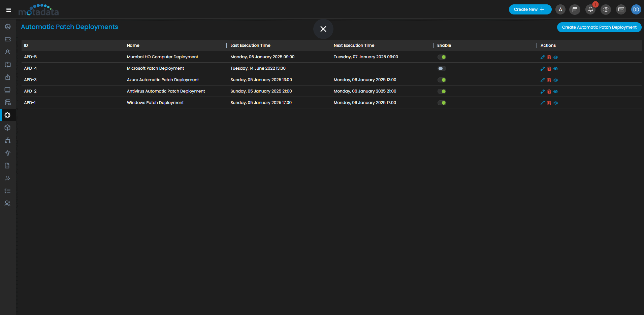644x315 pixels.
Task: Click the A avatar in top bar
Action: (560, 9)
